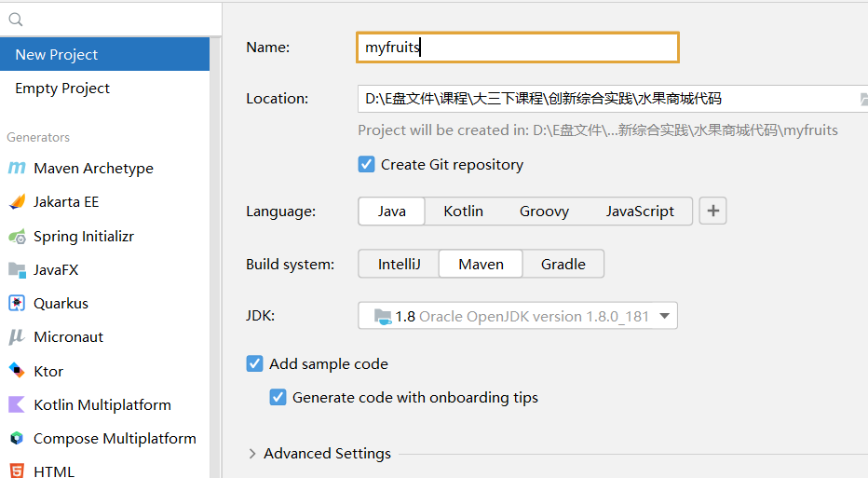Click the JDK folder icon in dropdown

[383, 316]
